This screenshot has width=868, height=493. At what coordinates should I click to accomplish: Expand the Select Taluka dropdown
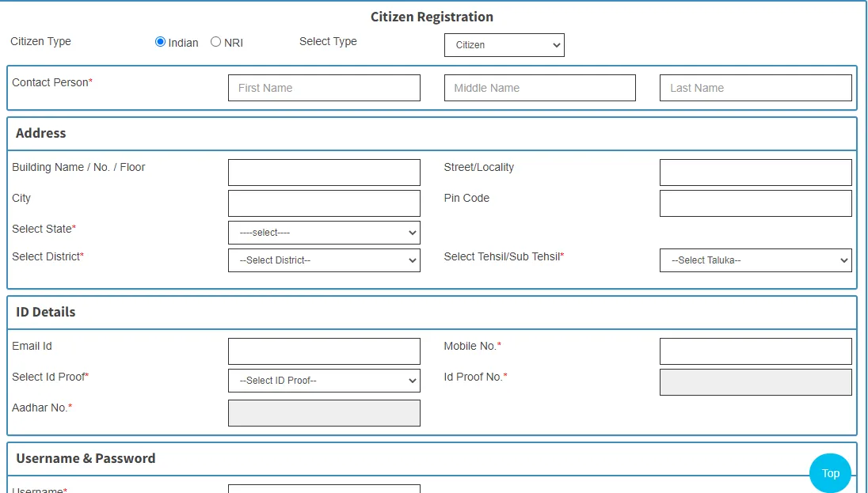(x=756, y=260)
